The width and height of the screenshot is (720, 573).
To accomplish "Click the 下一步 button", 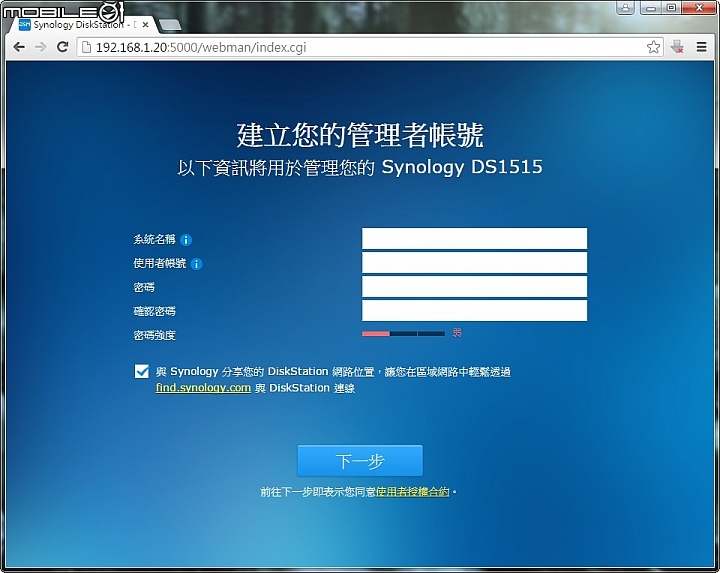I will click(x=360, y=461).
